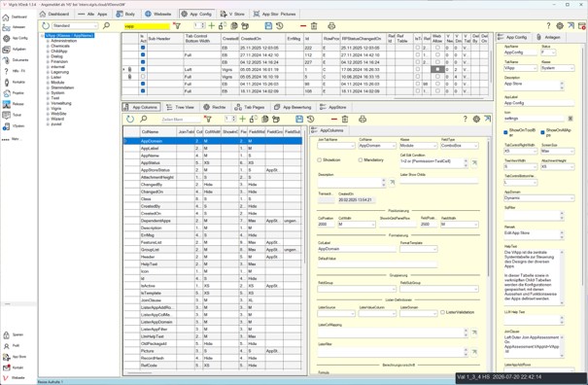Toggle Is Active in row created 18.11.2024
Image resolution: width=588 pixels, height=385 pixels.
[143, 90]
